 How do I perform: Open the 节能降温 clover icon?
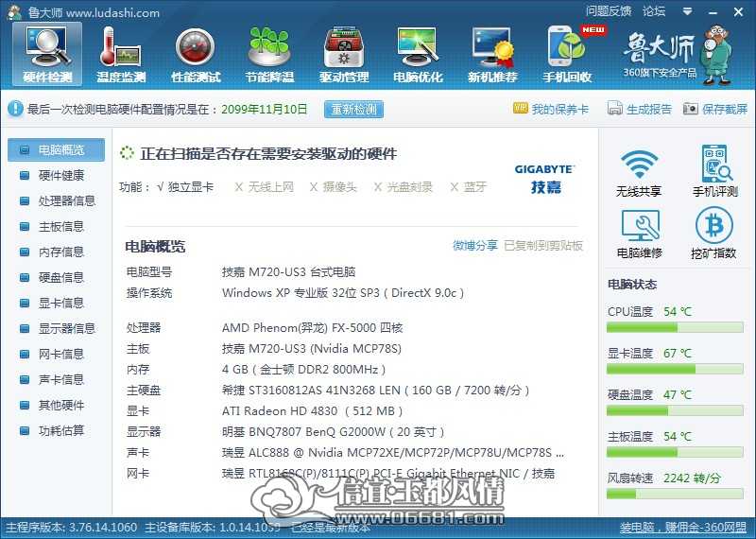click(x=269, y=54)
